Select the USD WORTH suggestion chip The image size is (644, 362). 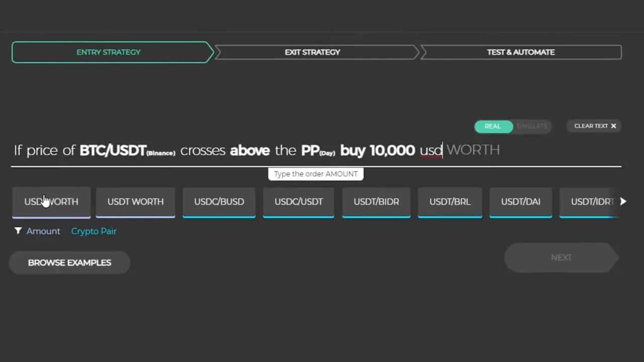coord(51,202)
